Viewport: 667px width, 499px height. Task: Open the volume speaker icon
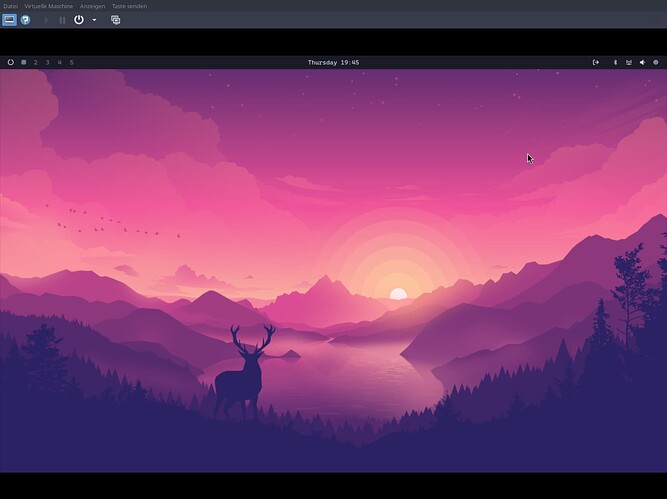[642, 62]
